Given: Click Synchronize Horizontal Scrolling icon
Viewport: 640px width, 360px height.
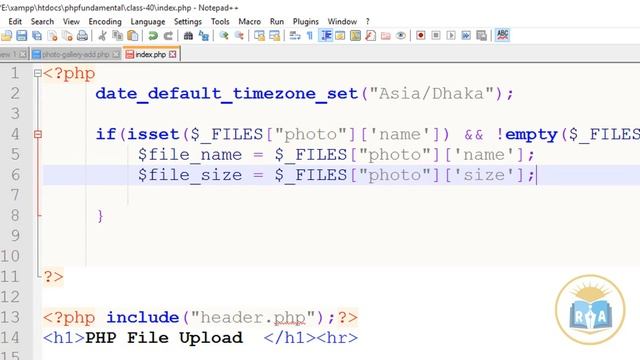Looking at the screenshot, I should pyautogui.click(x=275, y=36).
